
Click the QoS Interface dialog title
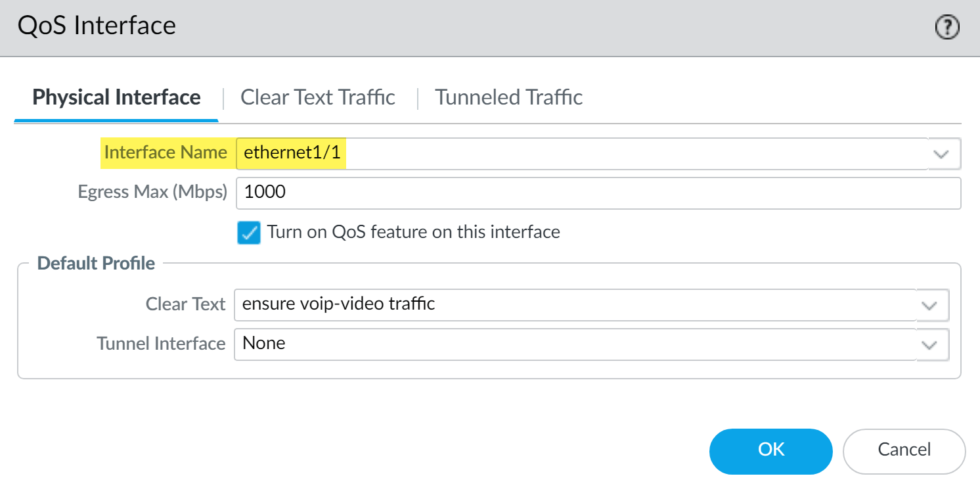tap(97, 26)
